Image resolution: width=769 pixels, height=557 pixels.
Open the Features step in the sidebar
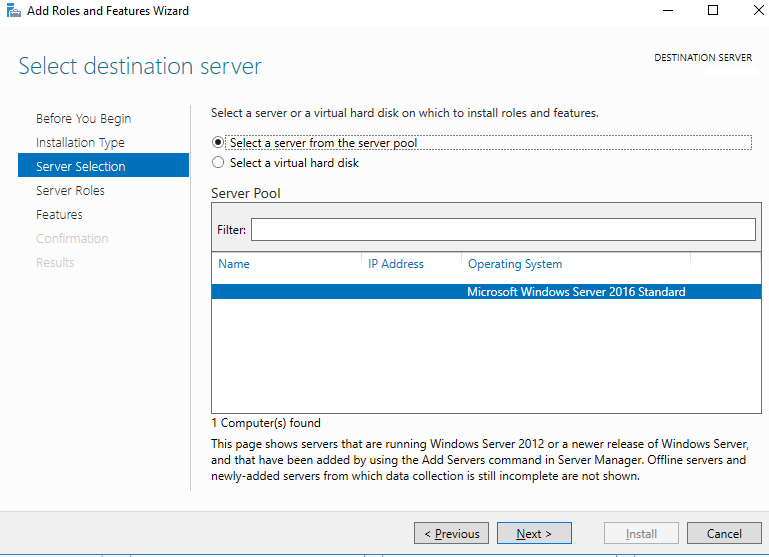click(x=59, y=214)
